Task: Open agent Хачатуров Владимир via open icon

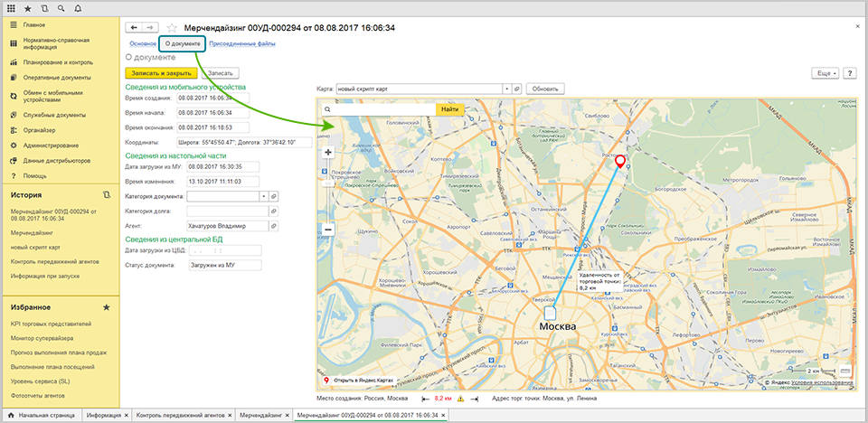Action: tap(273, 226)
